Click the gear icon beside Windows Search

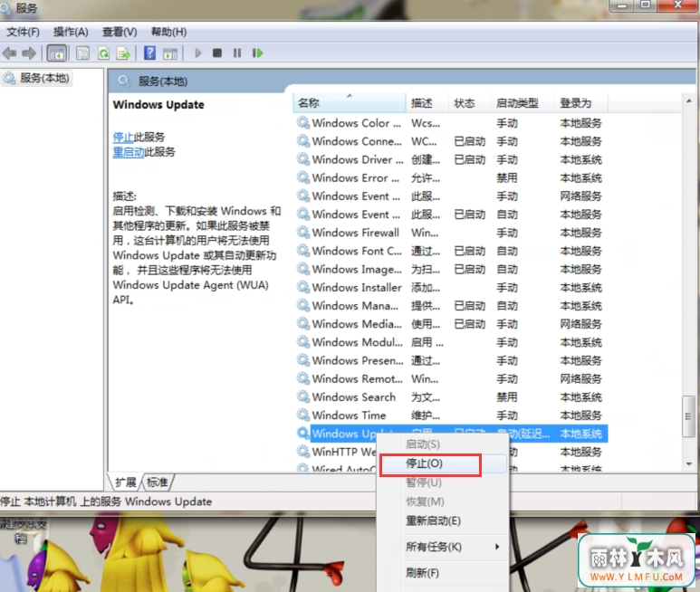point(303,396)
